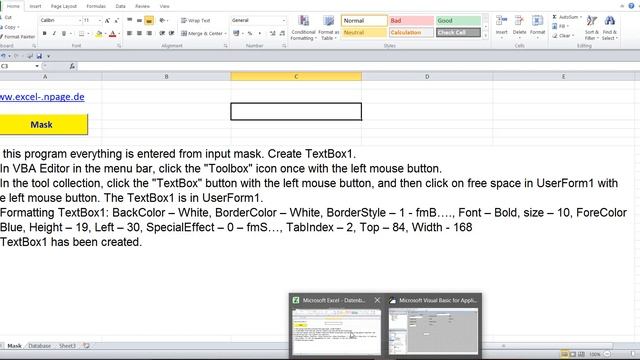Open Conditional Formatting menu
Viewport: 640px width, 360px height.
pos(303,28)
